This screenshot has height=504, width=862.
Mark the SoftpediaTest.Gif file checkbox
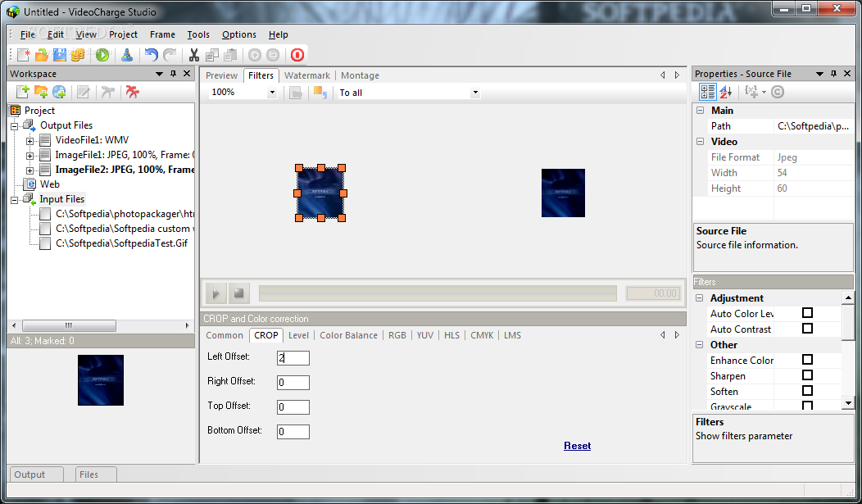(x=45, y=243)
